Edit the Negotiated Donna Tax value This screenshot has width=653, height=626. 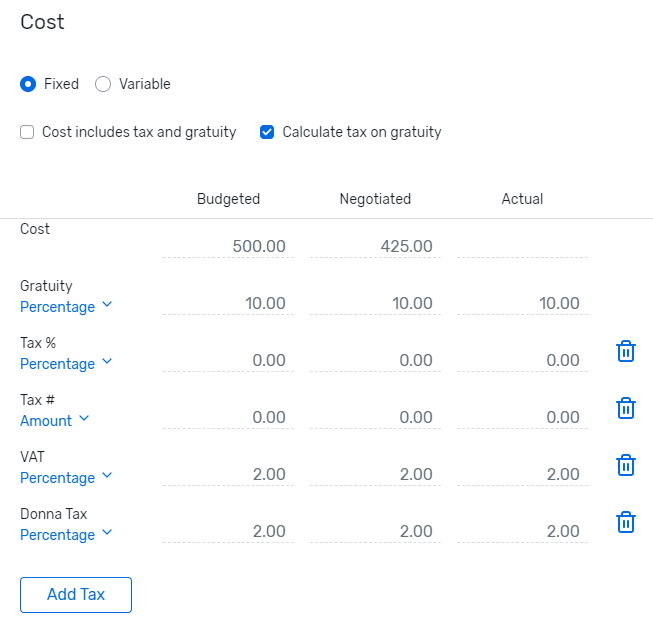[376, 531]
